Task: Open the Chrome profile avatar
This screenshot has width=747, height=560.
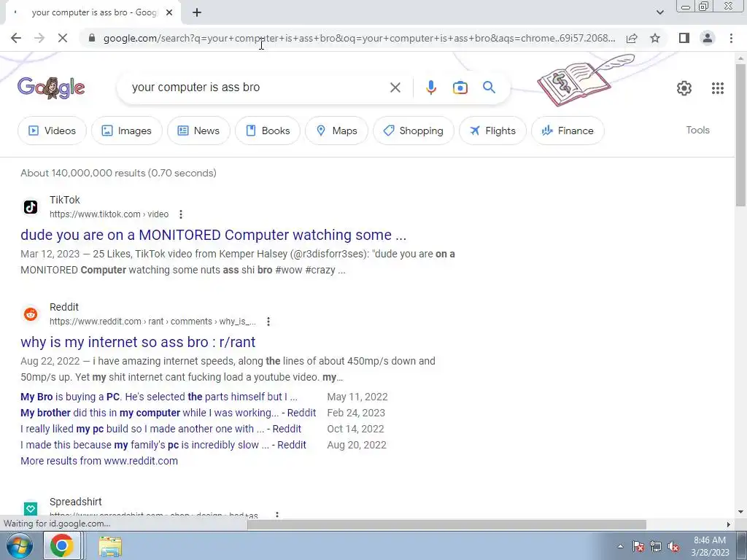Action: [x=708, y=38]
